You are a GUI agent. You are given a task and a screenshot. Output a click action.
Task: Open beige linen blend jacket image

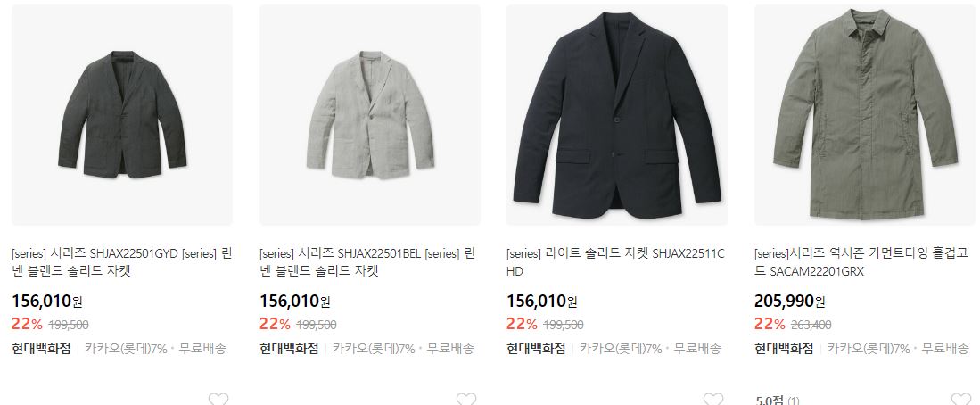click(370, 115)
